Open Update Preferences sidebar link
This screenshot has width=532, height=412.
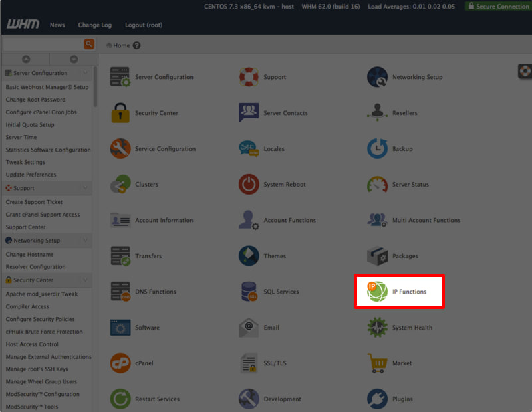pos(31,175)
